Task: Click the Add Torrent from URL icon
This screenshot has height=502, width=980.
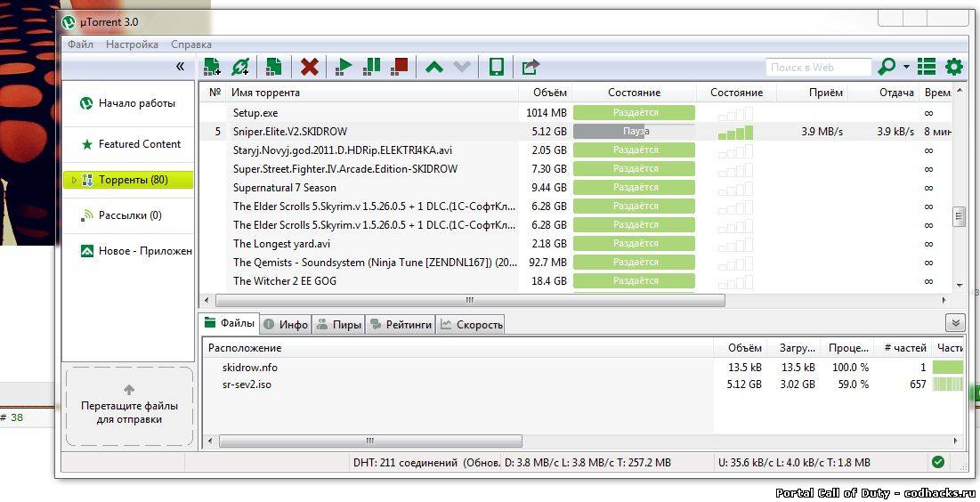Action: [x=240, y=66]
